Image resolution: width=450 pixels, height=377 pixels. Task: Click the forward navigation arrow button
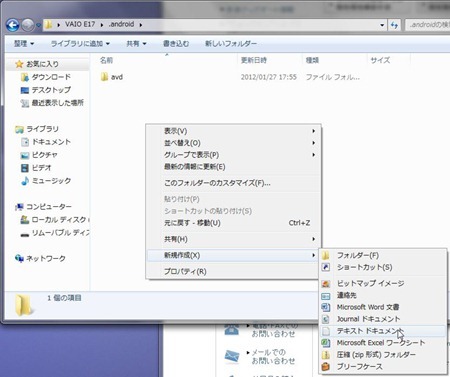point(28,25)
